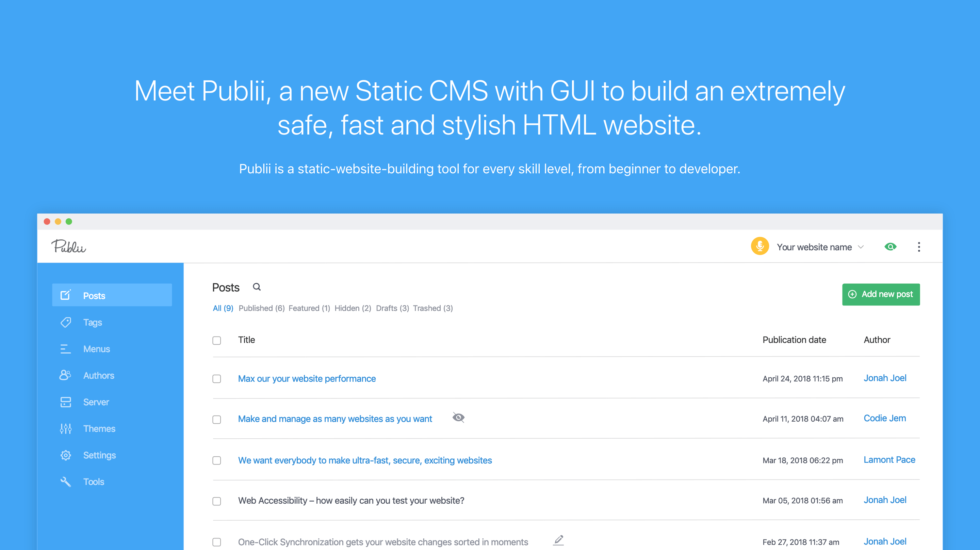Preview site with green eye icon
Viewport: 980px width, 550px height.
890,247
